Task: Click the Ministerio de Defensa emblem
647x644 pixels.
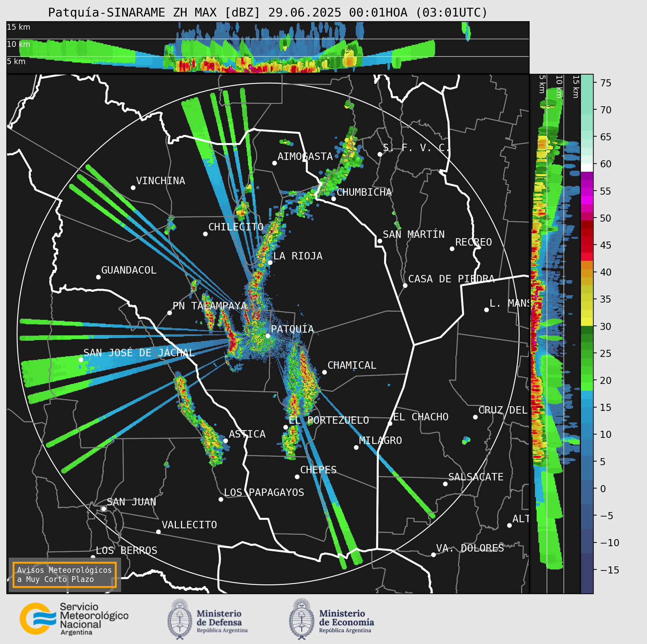Action: 180,619
